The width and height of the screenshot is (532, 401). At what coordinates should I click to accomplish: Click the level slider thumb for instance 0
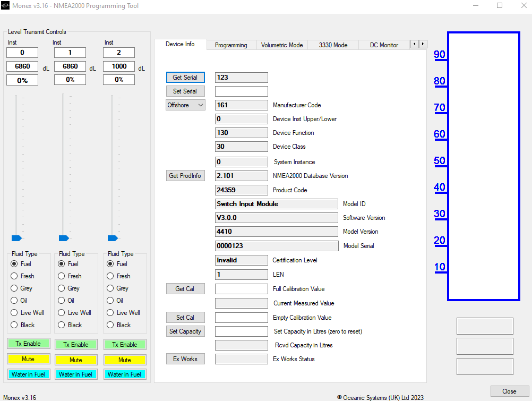[x=16, y=238]
